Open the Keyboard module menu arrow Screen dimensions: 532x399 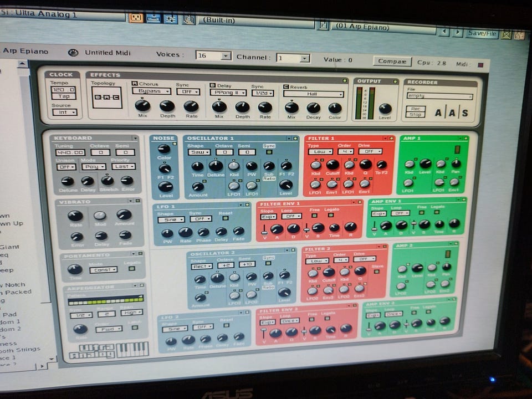pos(135,139)
